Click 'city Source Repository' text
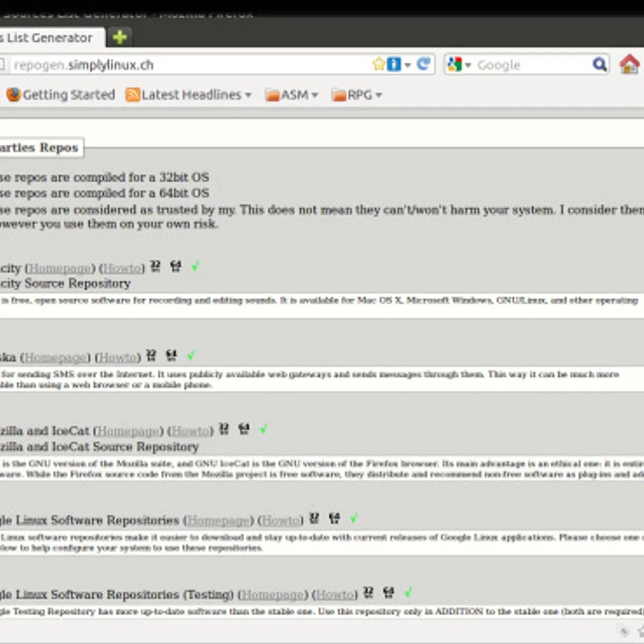This screenshot has width=644, height=644. (x=65, y=283)
